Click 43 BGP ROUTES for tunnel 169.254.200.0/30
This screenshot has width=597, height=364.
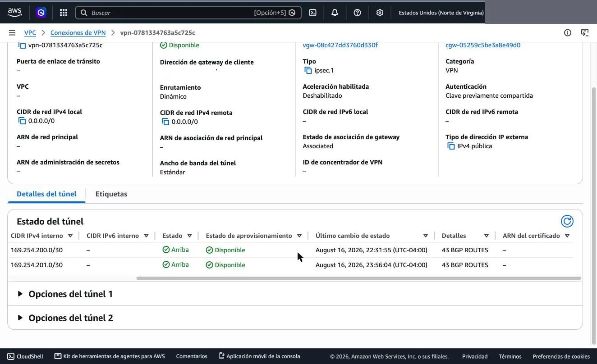[465, 250]
